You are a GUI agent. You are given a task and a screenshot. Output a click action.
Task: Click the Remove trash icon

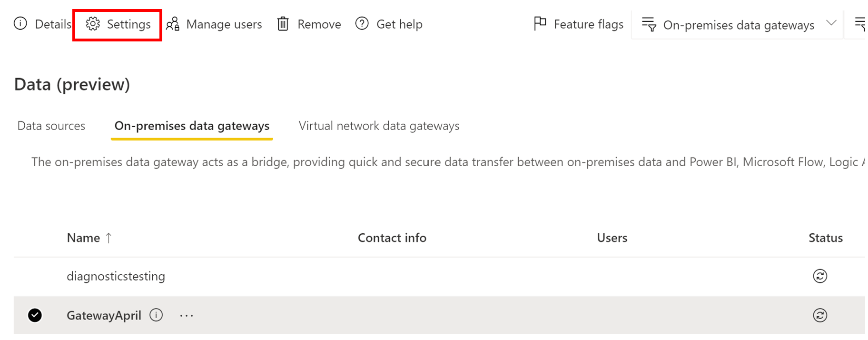click(283, 23)
